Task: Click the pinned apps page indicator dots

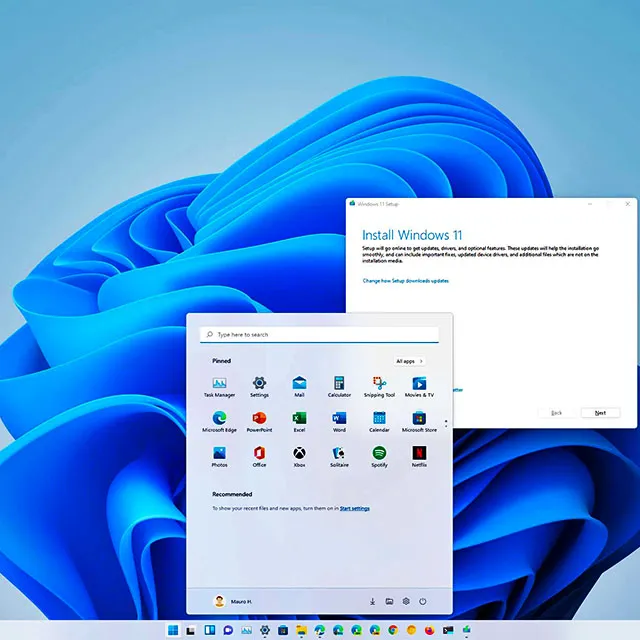Action: pyautogui.click(x=446, y=424)
